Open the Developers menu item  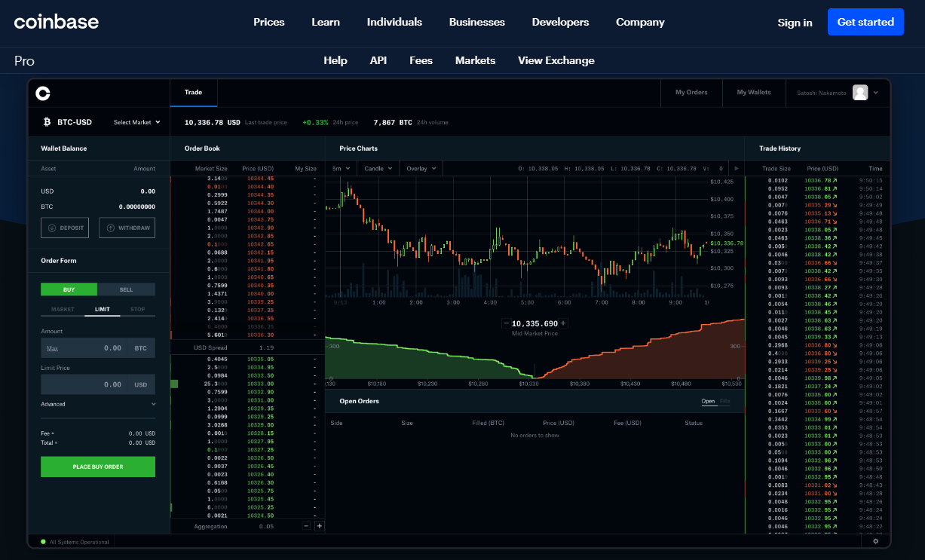pyautogui.click(x=560, y=22)
